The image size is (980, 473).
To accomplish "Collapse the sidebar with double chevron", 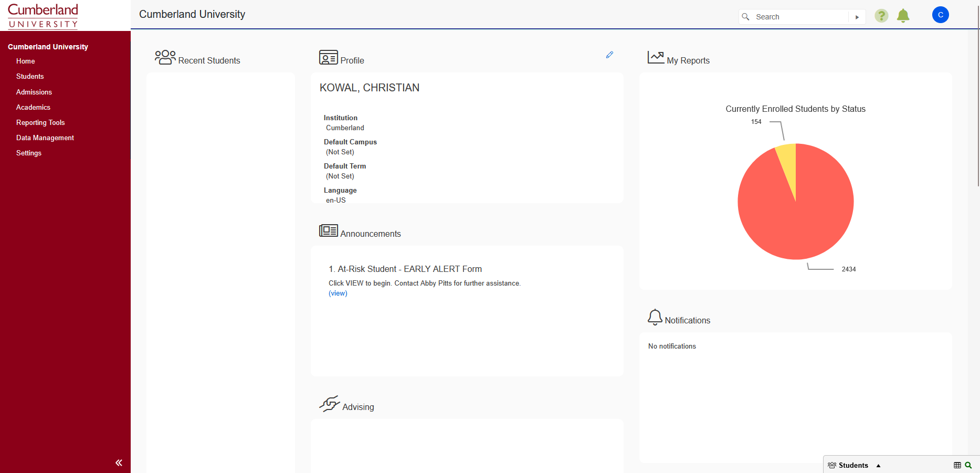I will point(119,463).
